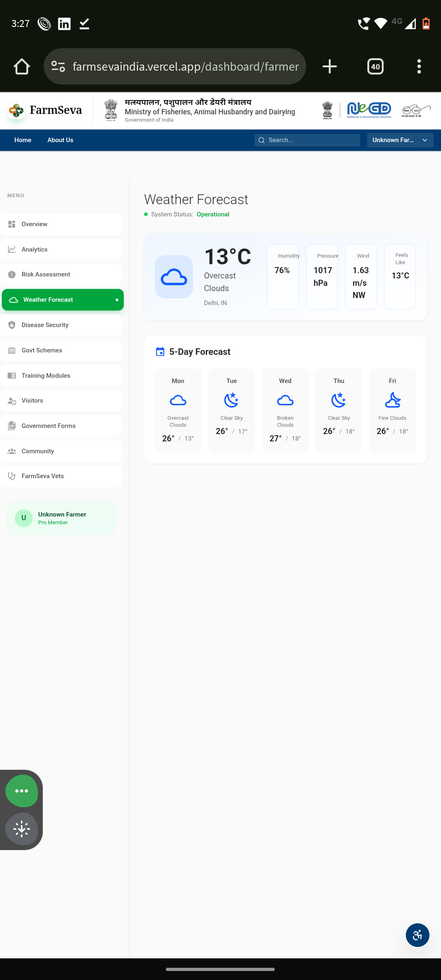
Task: Open the green chat bubble button
Action: (22, 791)
